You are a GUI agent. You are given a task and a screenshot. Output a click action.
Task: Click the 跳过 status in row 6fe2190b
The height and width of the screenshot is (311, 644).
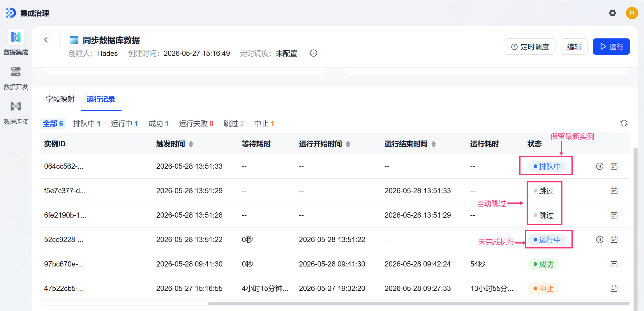pyautogui.click(x=544, y=215)
